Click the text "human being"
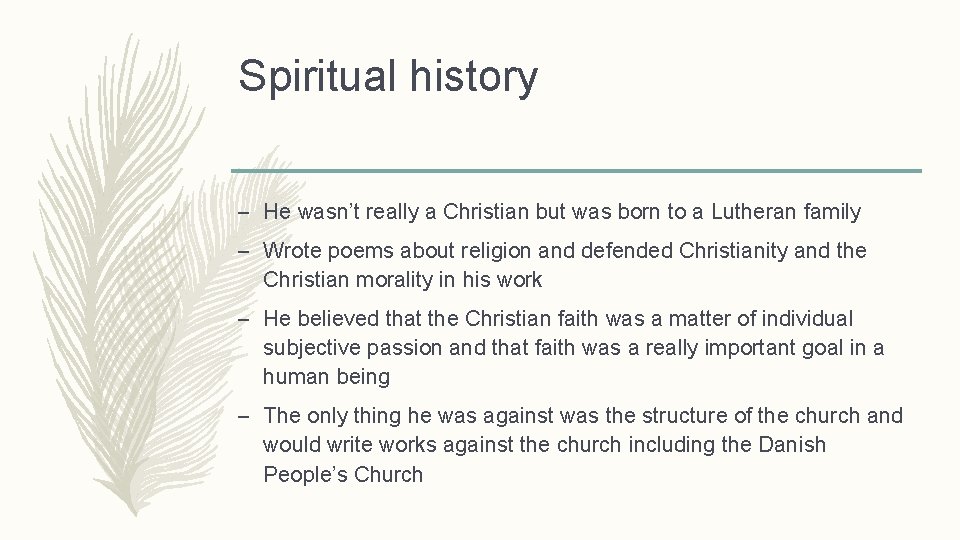The image size is (960, 540). [x=326, y=377]
